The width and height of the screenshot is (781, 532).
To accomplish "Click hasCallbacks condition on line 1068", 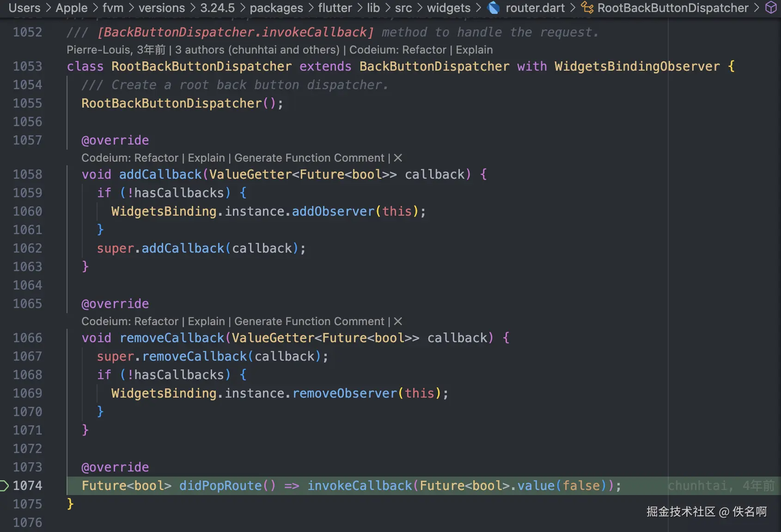I will 179,375.
